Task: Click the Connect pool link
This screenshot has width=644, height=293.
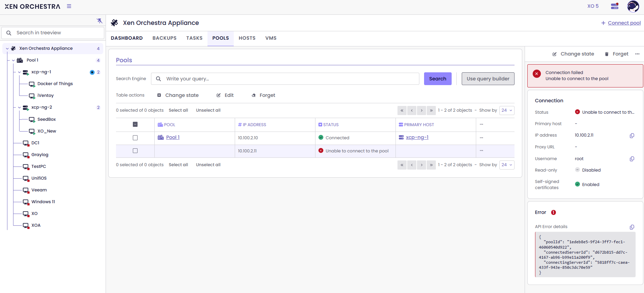Action: (624, 23)
